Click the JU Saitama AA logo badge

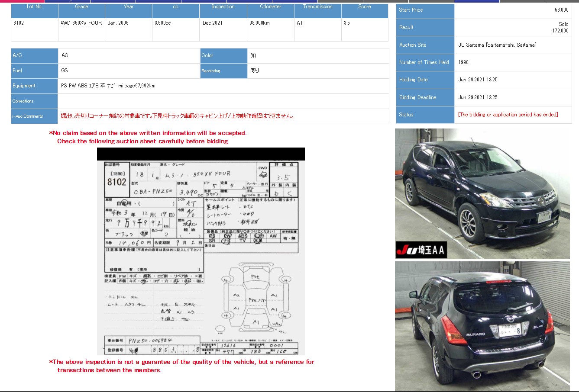421,250
